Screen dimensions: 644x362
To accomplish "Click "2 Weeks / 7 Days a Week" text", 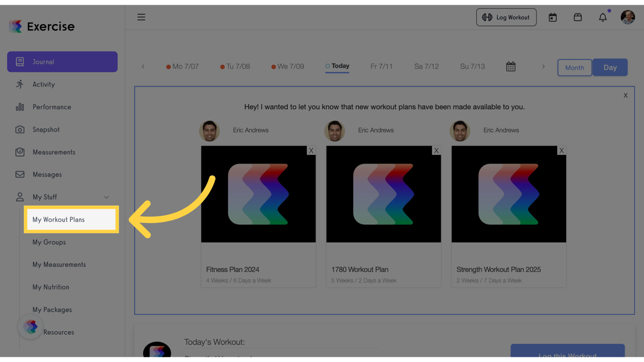I will point(489,280).
